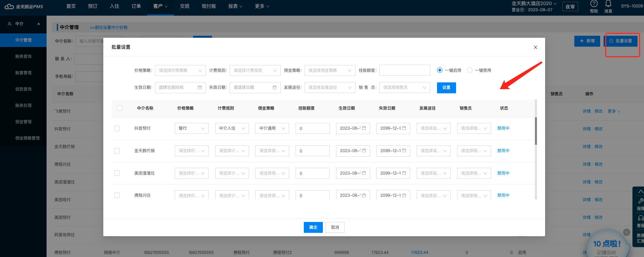Viewport: 644px width, 257px height.
Task: Check the 金天鹅代销 row checkbox
Action: (117, 151)
